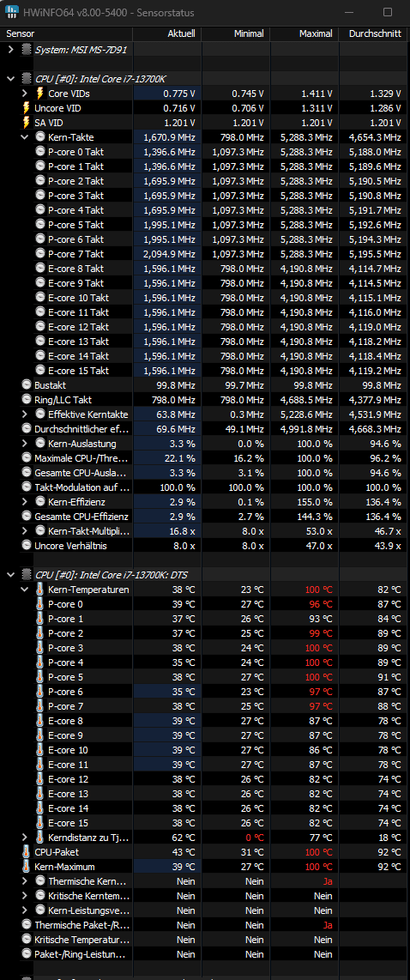Click the 155.0 % Kern-Effizienz maximum
410x980 pixels.
[x=316, y=502]
